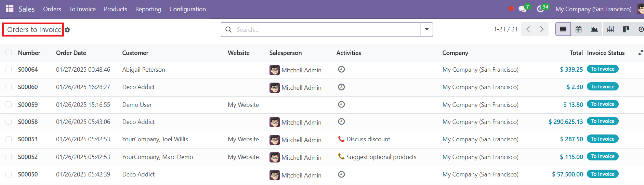Click To Invoice status badge for S00058
Viewport: 644px width, 185px height.
tap(603, 121)
